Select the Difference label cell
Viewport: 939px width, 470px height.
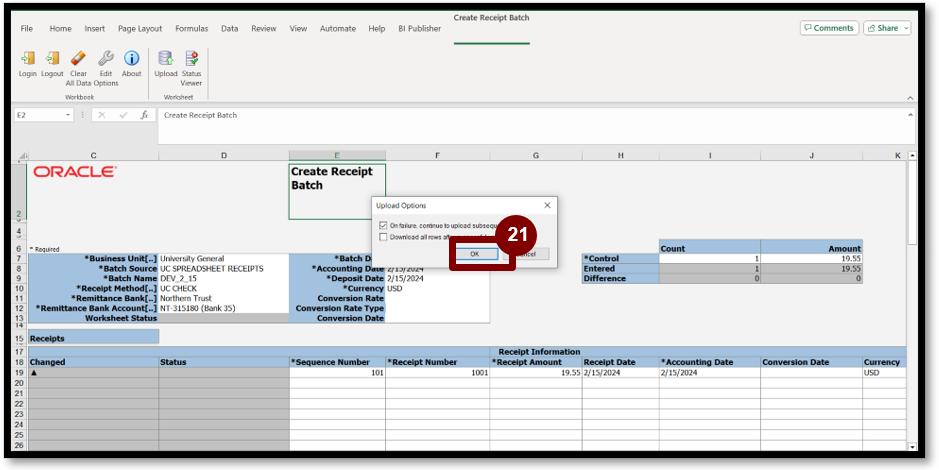(x=621, y=278)
